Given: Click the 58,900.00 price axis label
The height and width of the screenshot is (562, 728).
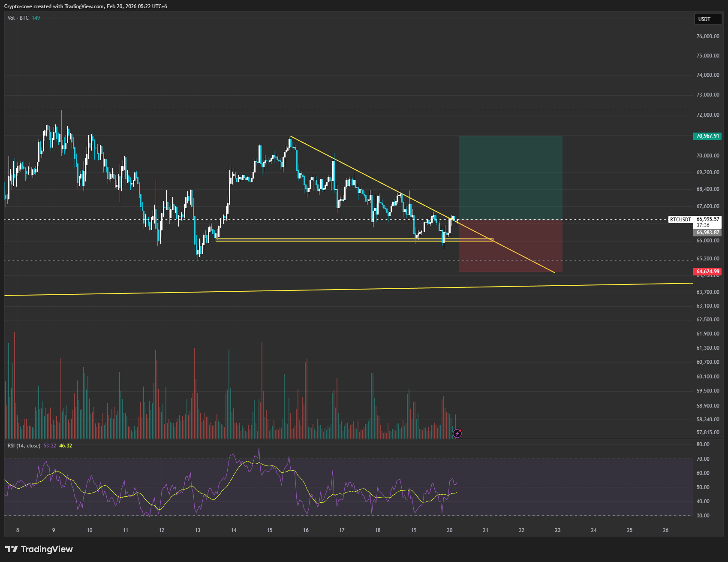Looking at the screenshot, I should pyautogui.click(x=708, y=406).
